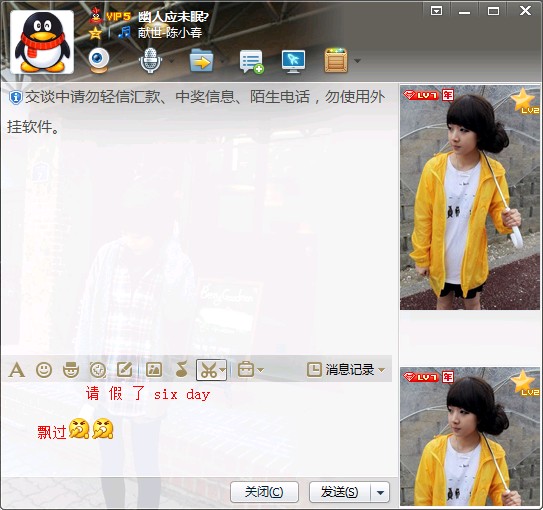Open 消息记录 message history
The image size is (543, 510).
click(349, 370)
